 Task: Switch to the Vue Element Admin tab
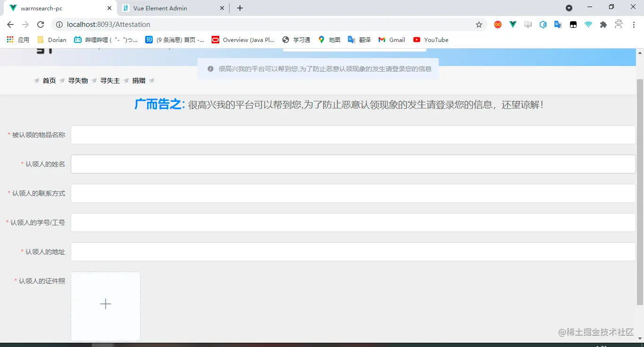pos(173,8)
